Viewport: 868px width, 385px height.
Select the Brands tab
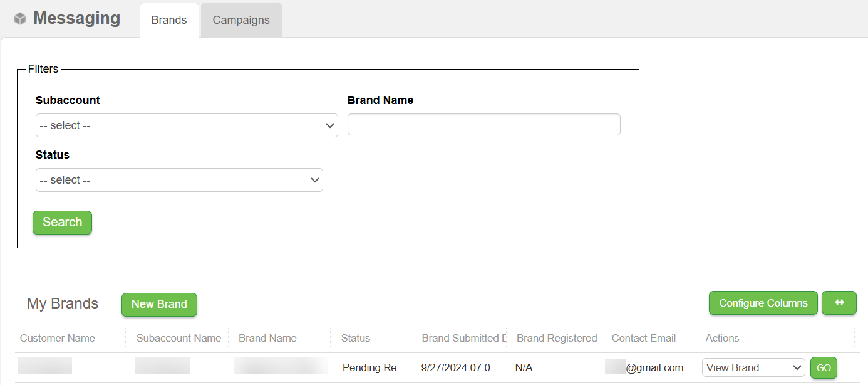pyautogui.click(x=169, y=20)
